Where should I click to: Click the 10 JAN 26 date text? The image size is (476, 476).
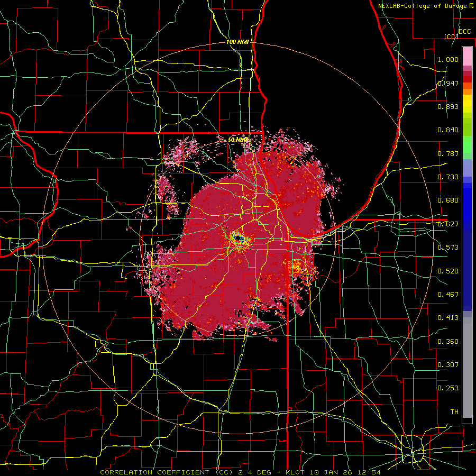pyautogui.click(x=331, y=472)
